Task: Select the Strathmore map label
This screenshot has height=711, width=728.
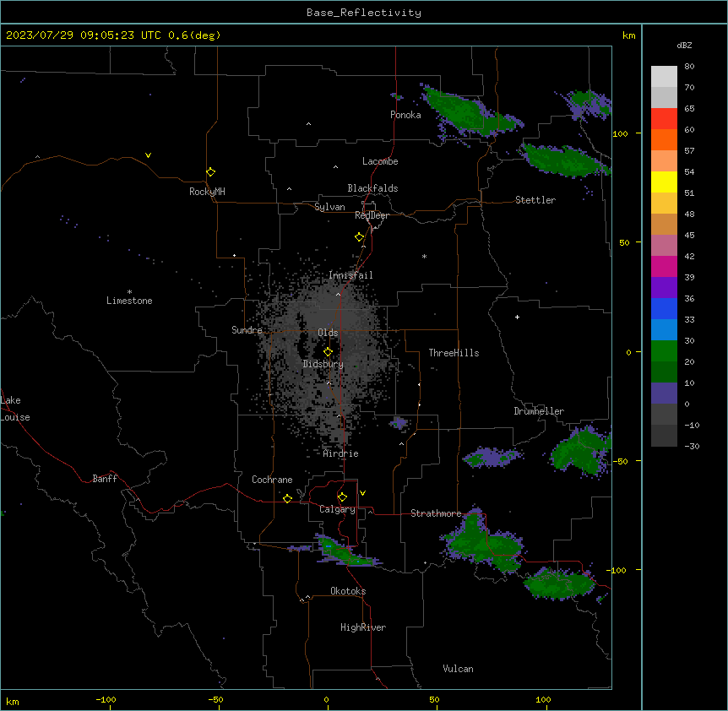Action: coord(436,513)
